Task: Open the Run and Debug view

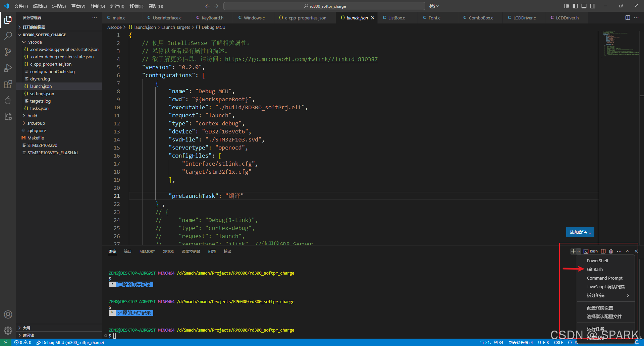Action: [x=8, y=68]
